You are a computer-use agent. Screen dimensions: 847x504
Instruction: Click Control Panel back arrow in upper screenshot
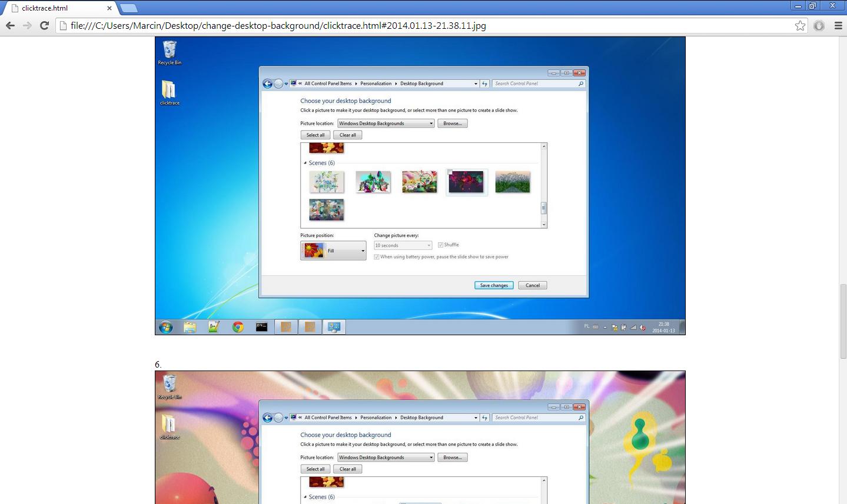click(x=267, y=84)
